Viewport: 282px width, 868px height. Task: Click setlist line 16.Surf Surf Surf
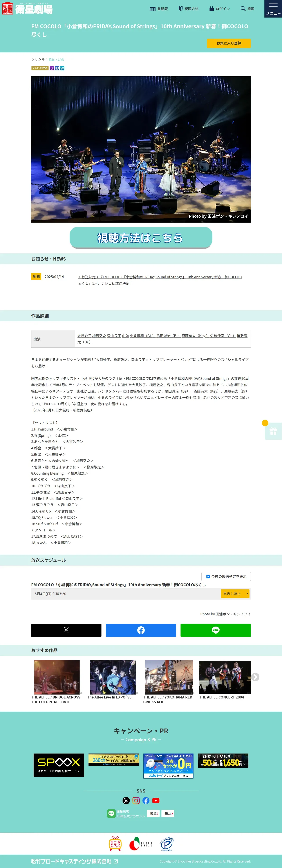(57, 524)
